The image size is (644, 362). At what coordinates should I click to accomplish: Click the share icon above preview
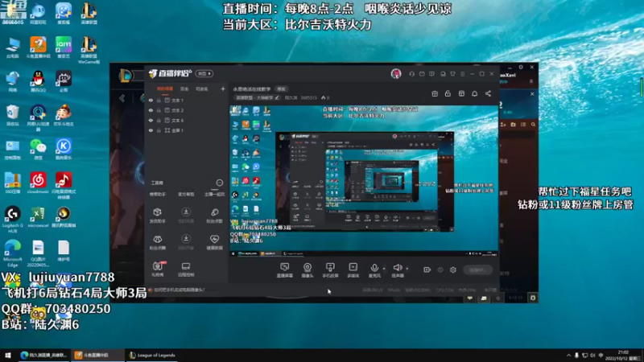[488, 93]
